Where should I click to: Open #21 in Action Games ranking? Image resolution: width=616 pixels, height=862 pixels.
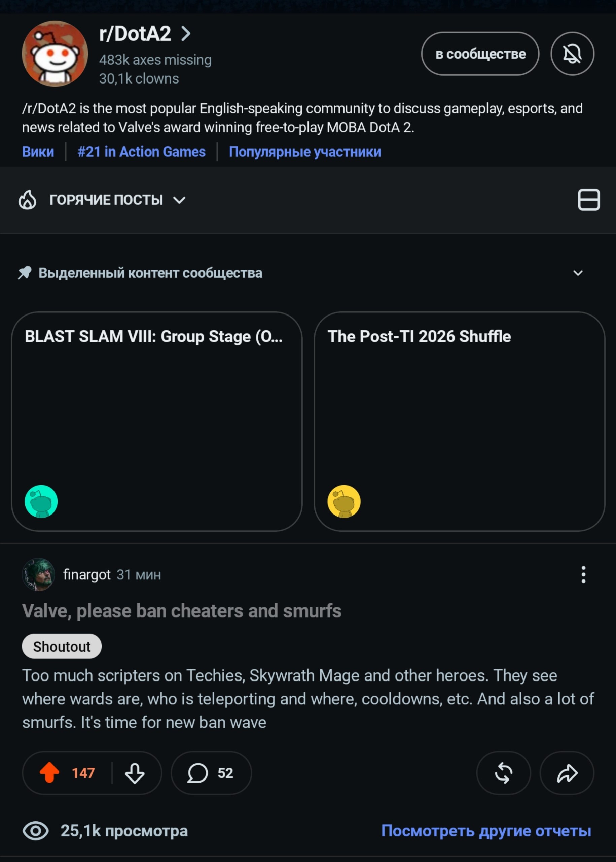(x=142, y=152)
